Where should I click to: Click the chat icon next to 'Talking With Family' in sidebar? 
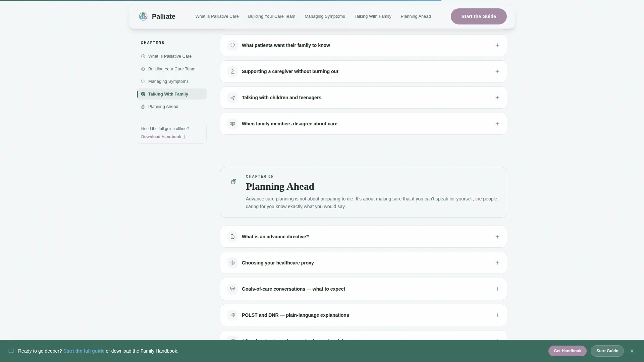[143, 94]
